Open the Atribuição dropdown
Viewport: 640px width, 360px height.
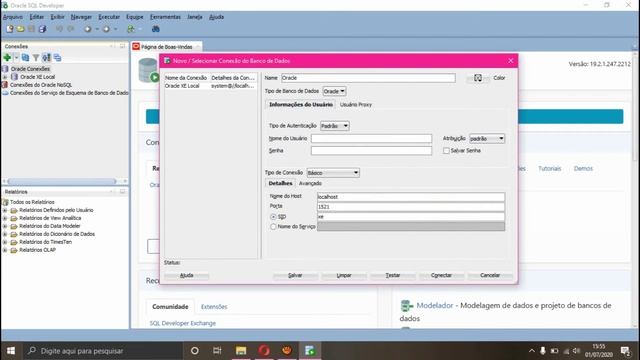click(x=487, y=139)
